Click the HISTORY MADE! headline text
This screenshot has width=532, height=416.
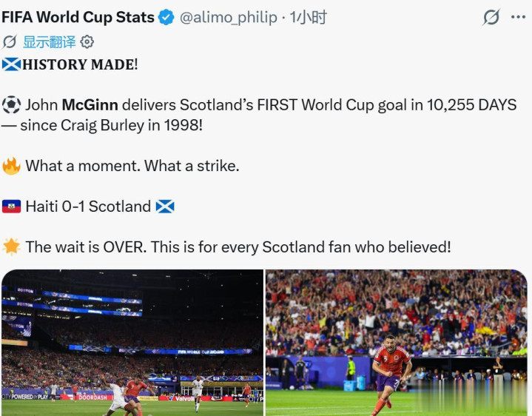coord(80,64)
